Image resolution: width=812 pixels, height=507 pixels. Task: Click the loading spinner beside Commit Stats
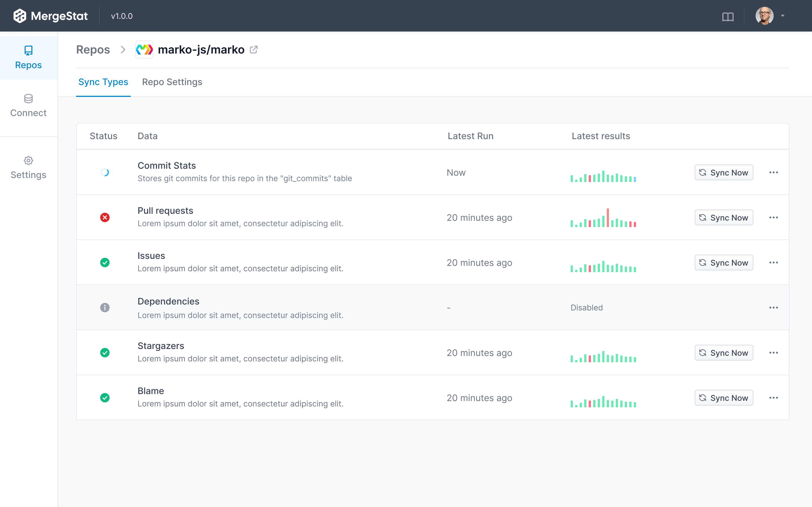105,172
